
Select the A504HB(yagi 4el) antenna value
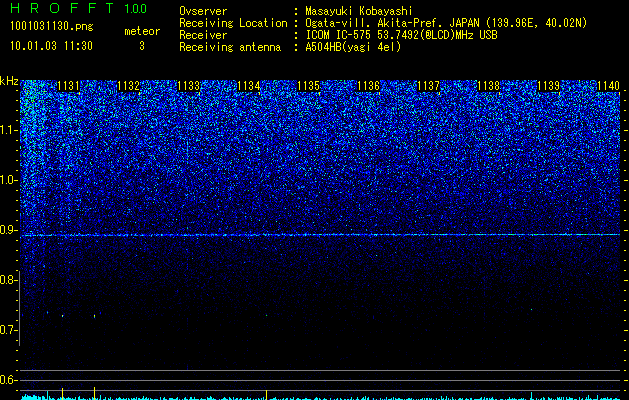pos(353,47)
